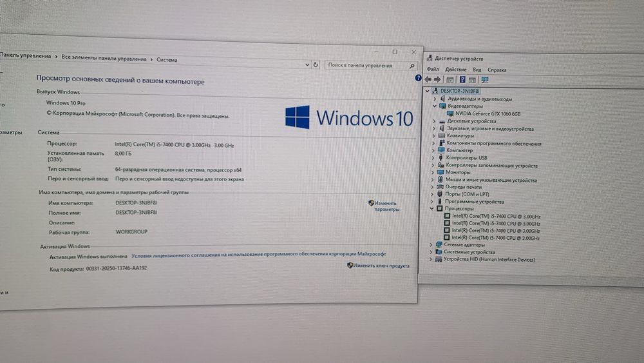Open the address bar history dropdown
The height and width of the screenshot is (363, 644).
[x=307, y=64]
